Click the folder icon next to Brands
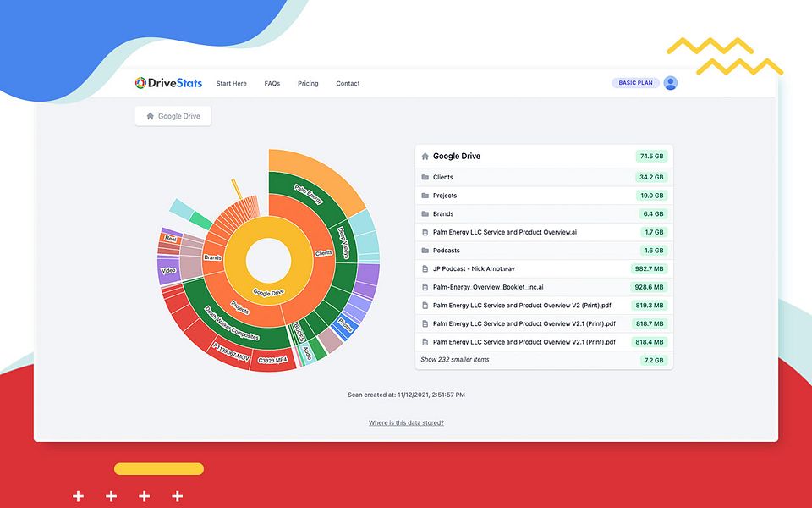The height and width of the screenshot is (508, 812). [427, 213]
